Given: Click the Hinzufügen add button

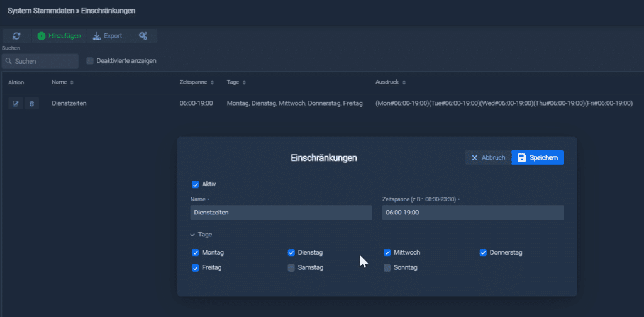Looking at the screenshot, I should tap(58, 36).
